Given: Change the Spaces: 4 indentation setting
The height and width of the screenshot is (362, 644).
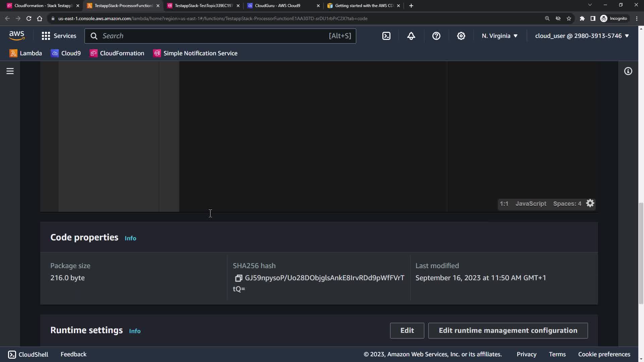Looking at the screenshot, I should coord(567,204).
